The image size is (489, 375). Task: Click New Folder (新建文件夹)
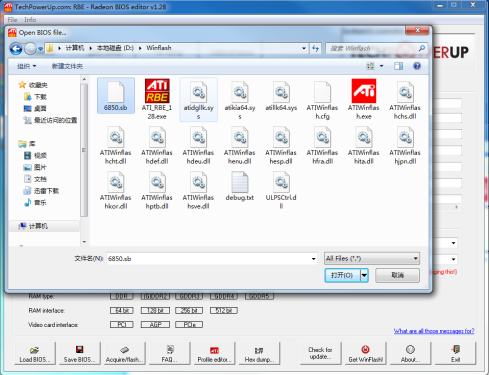[67, 66]
